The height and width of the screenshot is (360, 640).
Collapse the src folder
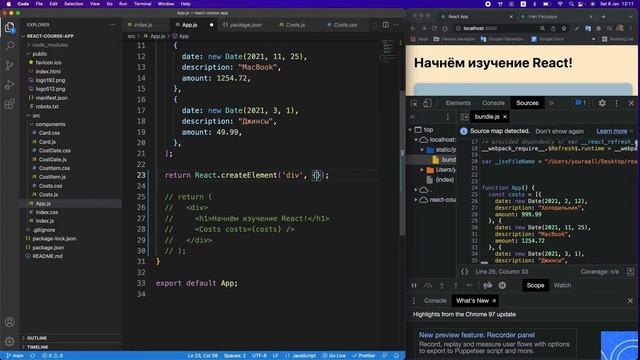click(29, 116)
